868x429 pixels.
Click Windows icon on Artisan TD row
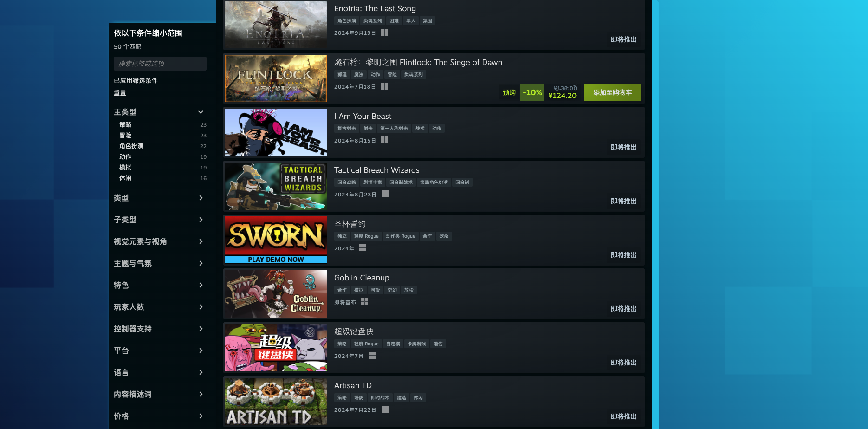[385, 409]
